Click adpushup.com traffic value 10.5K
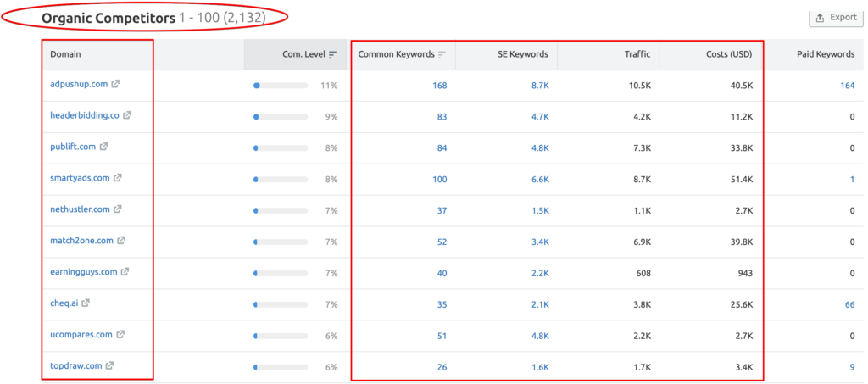 point(640,86)
